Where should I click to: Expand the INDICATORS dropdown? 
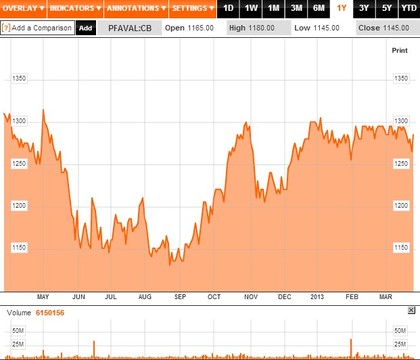coord(75,8)
